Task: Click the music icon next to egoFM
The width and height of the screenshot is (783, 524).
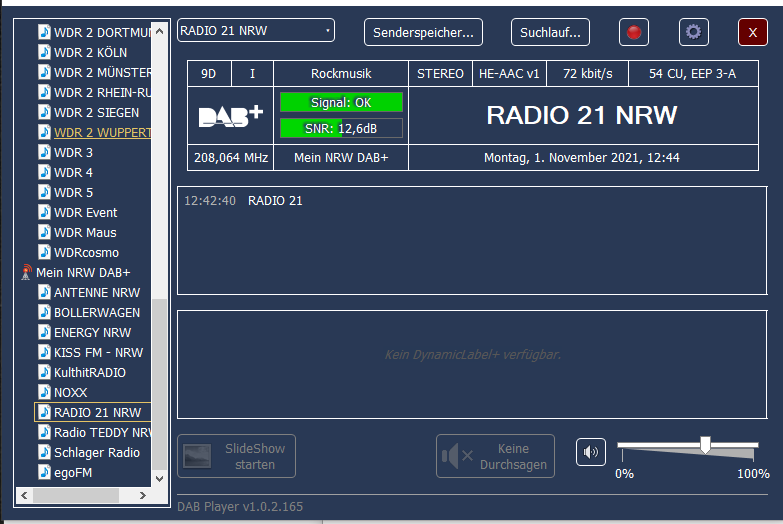Action: point(44,472)
